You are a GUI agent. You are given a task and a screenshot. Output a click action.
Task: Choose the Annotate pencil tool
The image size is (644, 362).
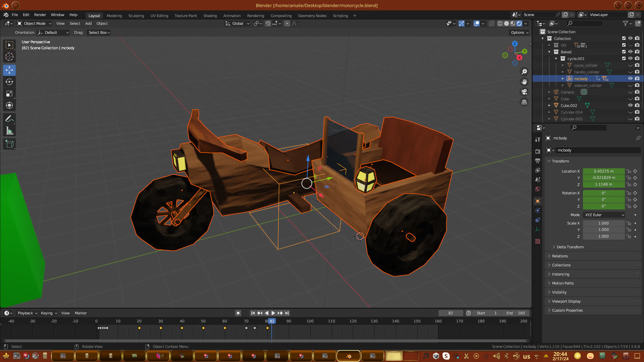coord(9,119)
